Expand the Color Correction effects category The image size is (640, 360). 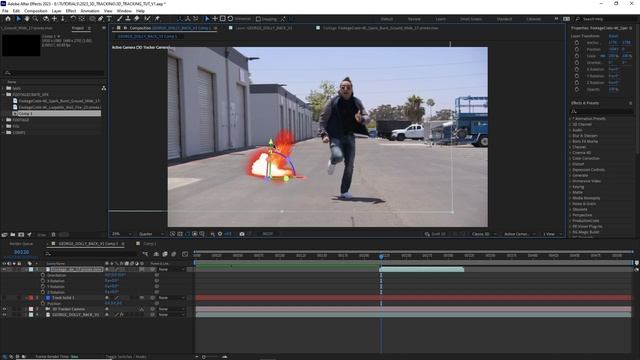pos(570,158)
